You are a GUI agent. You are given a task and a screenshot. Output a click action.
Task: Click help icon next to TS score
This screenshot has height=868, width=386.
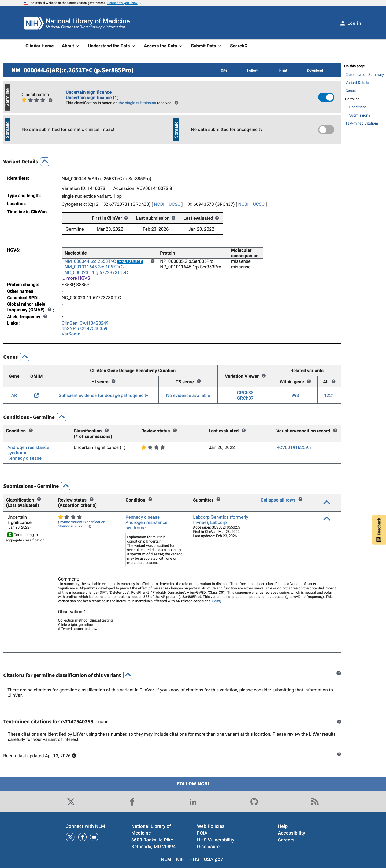(x=199, y=381)
